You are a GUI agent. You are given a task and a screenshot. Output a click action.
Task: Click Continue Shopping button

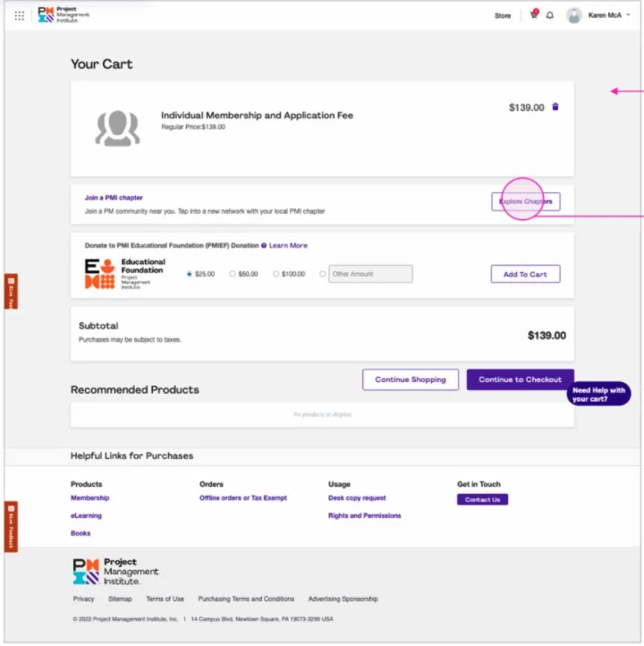click(x=411, y=379)
